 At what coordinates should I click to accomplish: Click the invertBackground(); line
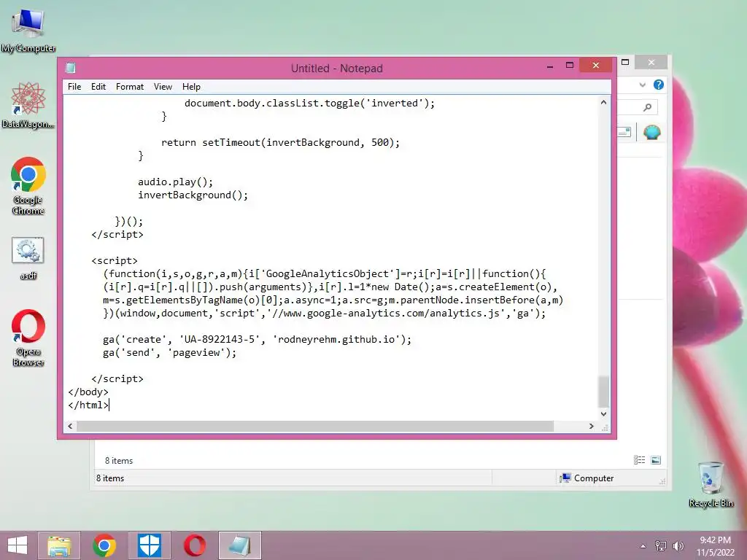193,195
